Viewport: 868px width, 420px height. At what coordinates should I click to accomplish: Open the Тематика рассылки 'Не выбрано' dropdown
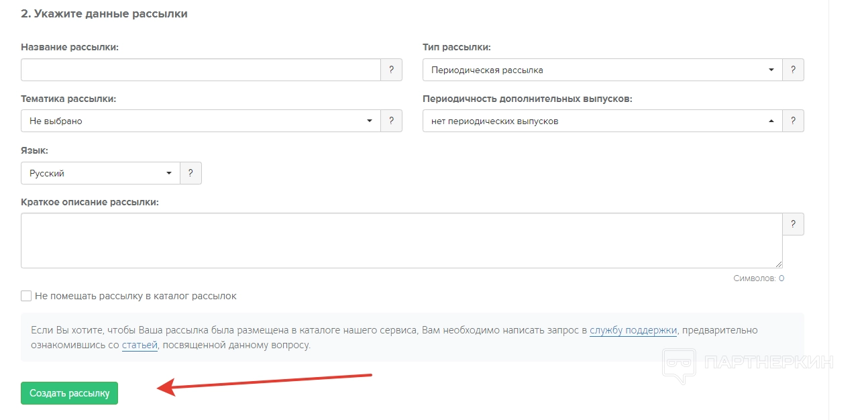point(201,121)
